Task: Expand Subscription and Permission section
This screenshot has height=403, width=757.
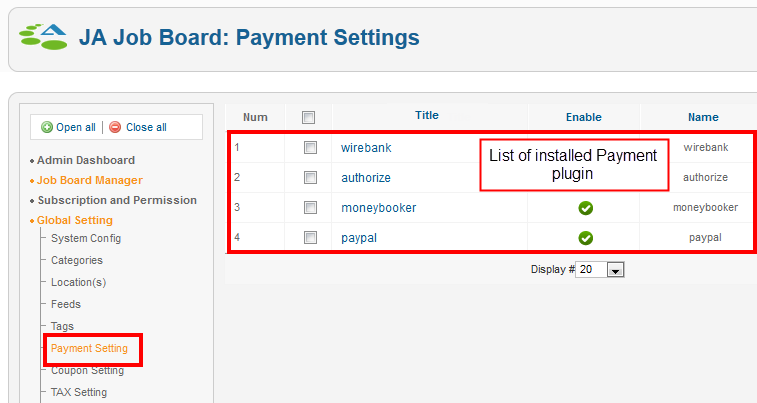Action: pos(117,200)
